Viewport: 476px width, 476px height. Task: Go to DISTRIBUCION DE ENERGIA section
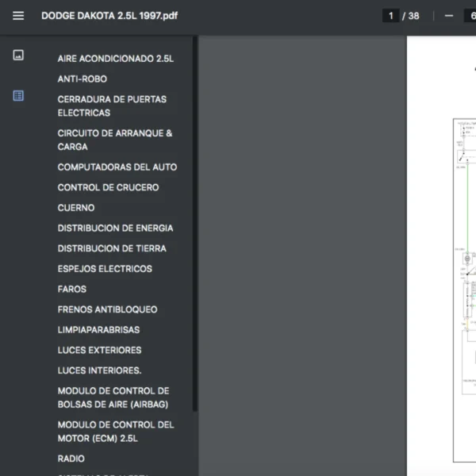click(x=115, y=228)
